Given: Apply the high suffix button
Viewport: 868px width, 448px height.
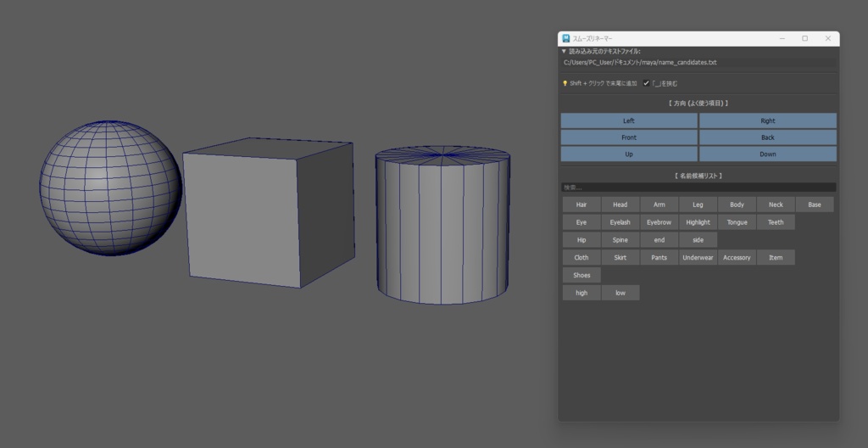Looking at the screenshot, I should coord(581,293).
